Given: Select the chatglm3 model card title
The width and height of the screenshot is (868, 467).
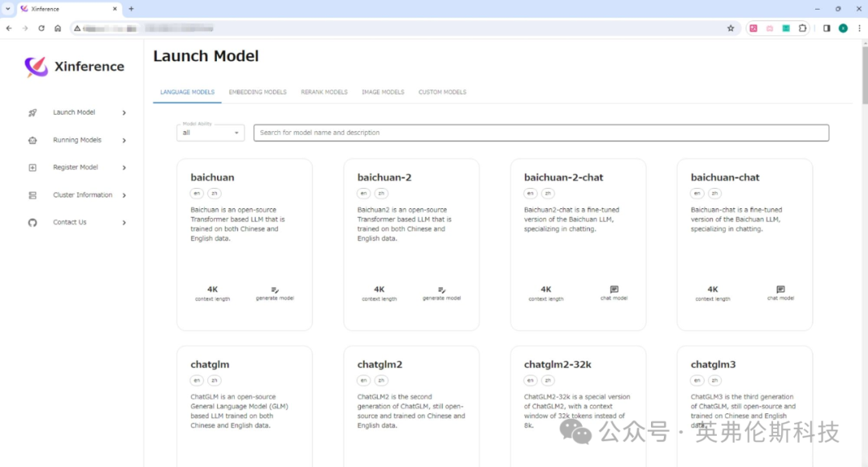Looking at the screenshot, I should tap(713, 365).
